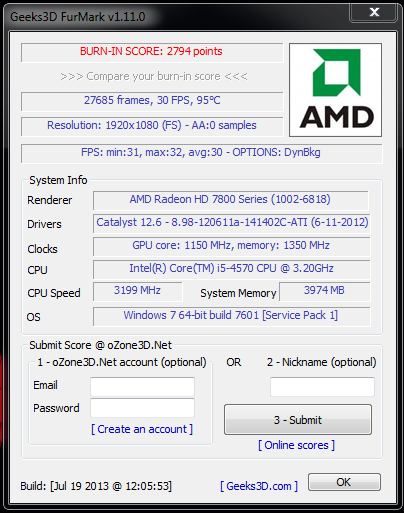Click the FPS min max avg options field
Viewport: 404px width, 513px height.
click(x=202, y=153)
